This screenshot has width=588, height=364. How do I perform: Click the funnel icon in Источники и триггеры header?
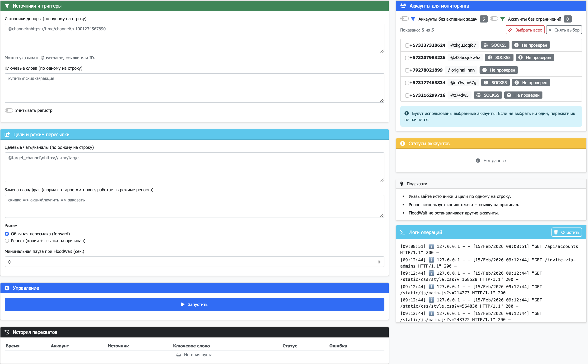point(7,6)
